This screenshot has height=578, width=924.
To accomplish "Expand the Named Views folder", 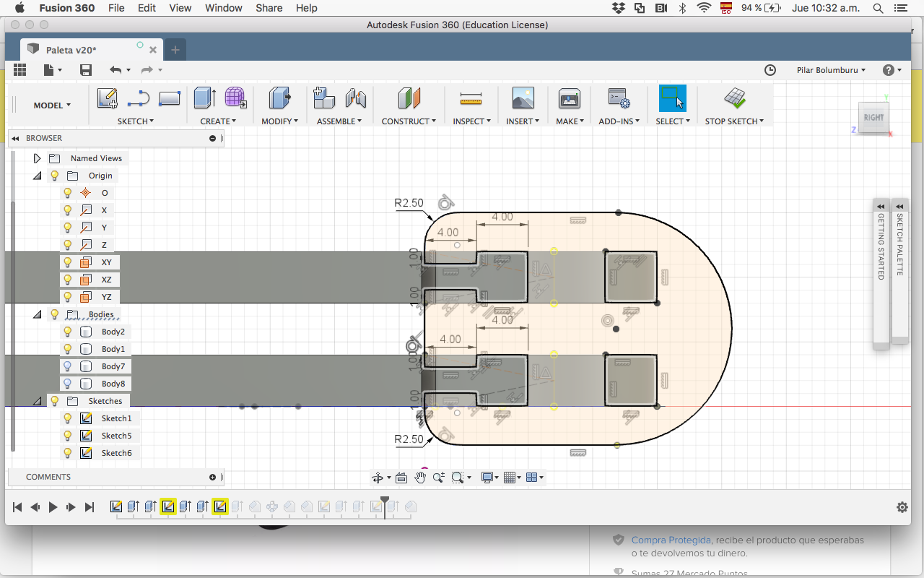I will click(38, 158).
